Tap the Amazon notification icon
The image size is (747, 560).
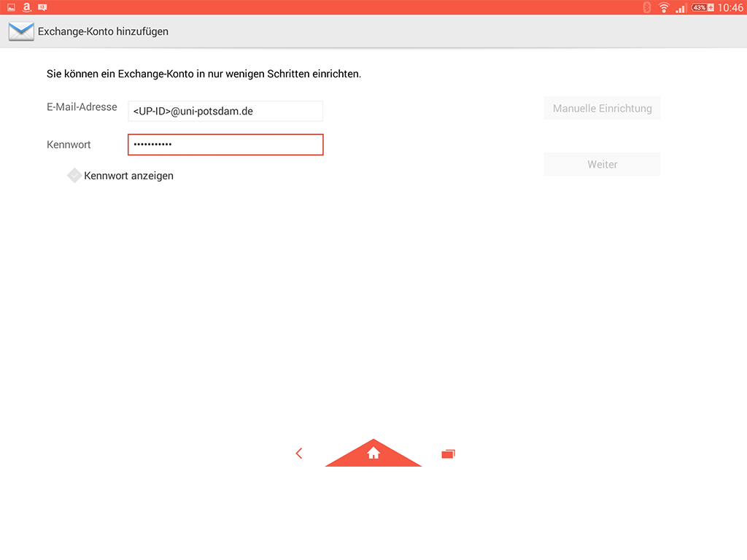tap(26, 7)
